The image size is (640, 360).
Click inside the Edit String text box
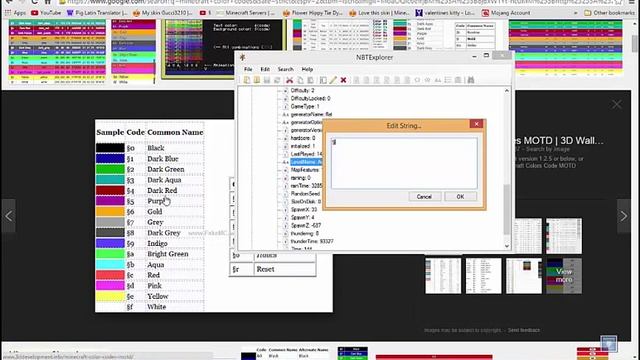pos(404,163)
